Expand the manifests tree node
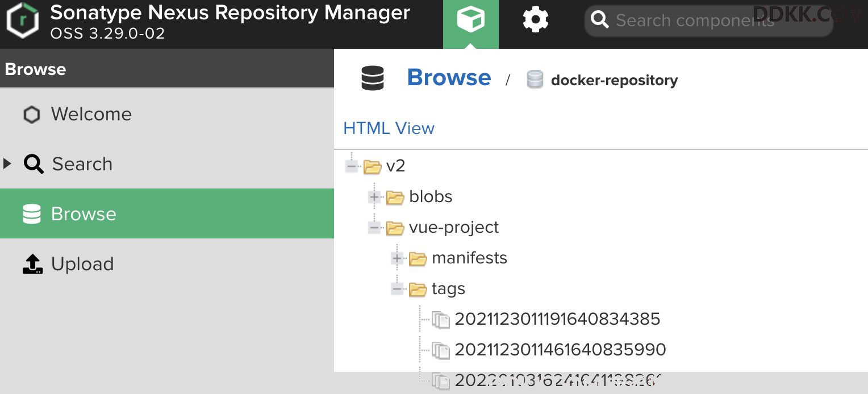 [x=398, y=258]
